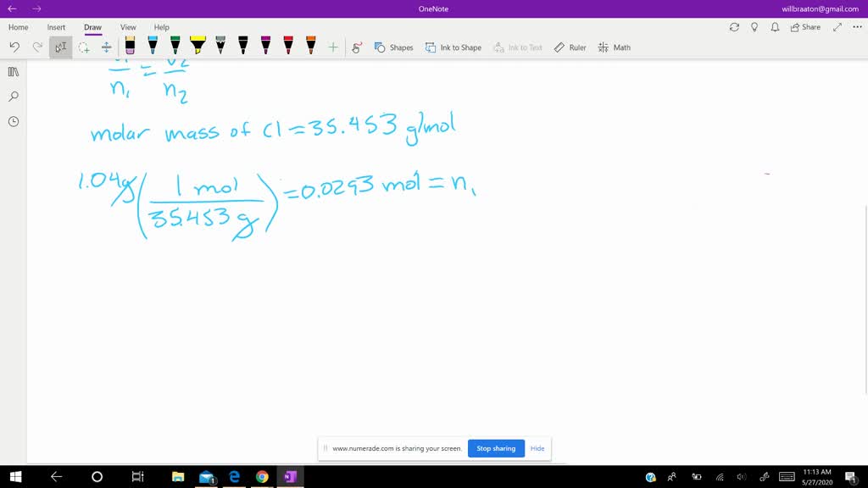The width and height of the screenshot is (868, 488).
Task: Enter full screen mode with expand arrows
Action: (837, 27)
